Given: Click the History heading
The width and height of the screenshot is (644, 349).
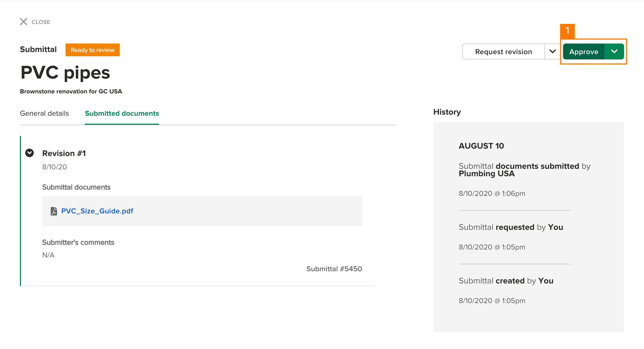Looking at the screenshot, I should (447, 112).
